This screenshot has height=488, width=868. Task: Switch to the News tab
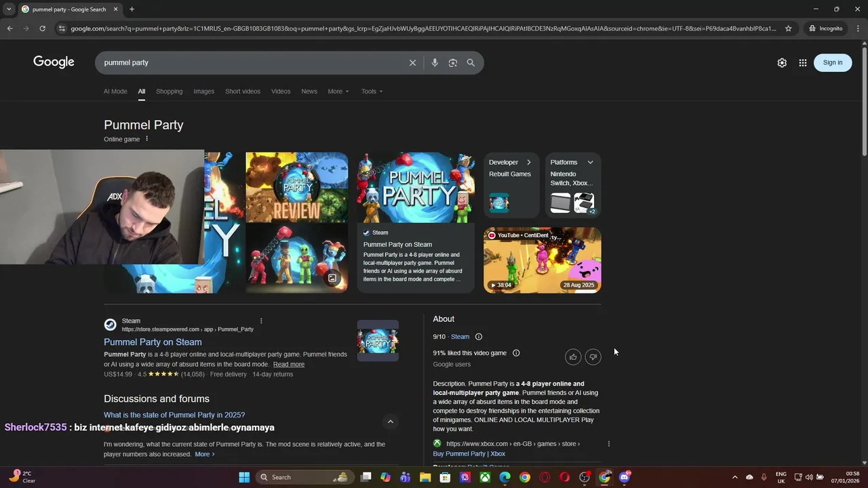click(309, 91)
